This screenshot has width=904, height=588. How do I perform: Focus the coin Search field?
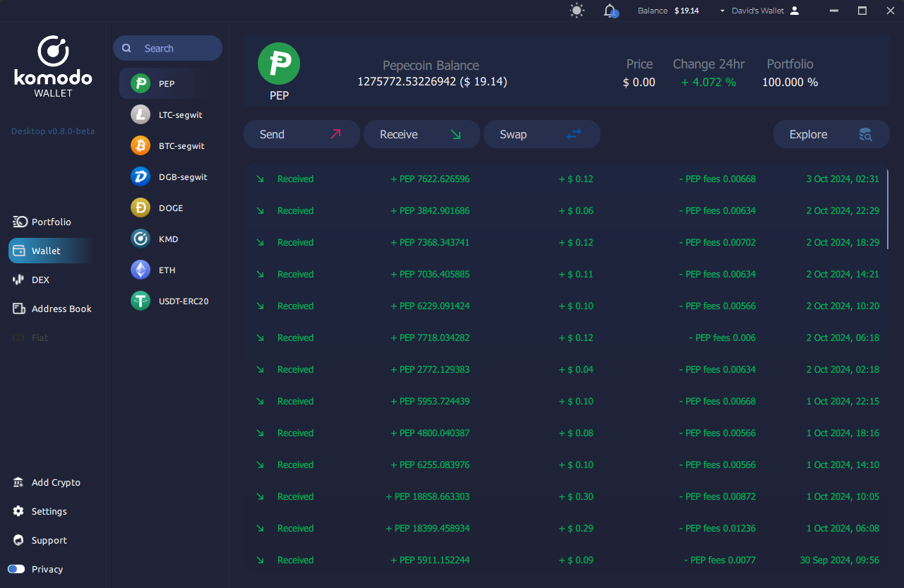pyautogui.click(x=167, y=48)
